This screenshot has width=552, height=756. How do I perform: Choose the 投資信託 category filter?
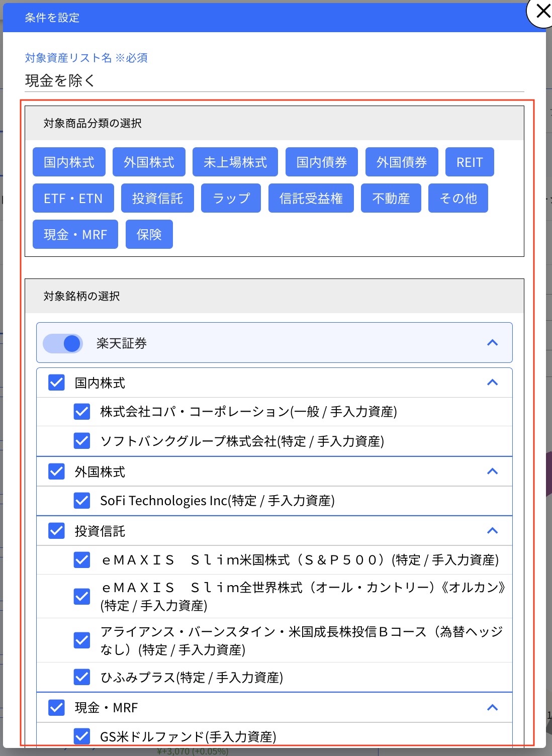click(x=157, y=198)
